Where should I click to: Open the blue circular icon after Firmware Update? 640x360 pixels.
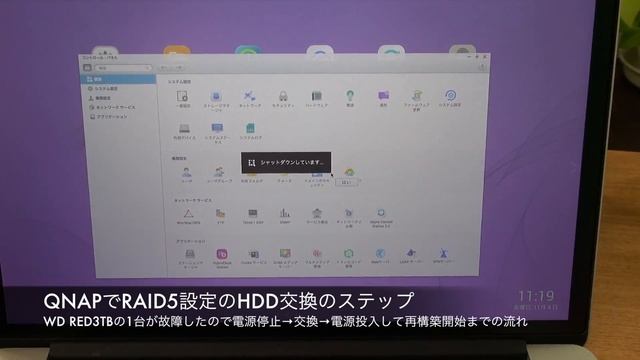[450, 96]
